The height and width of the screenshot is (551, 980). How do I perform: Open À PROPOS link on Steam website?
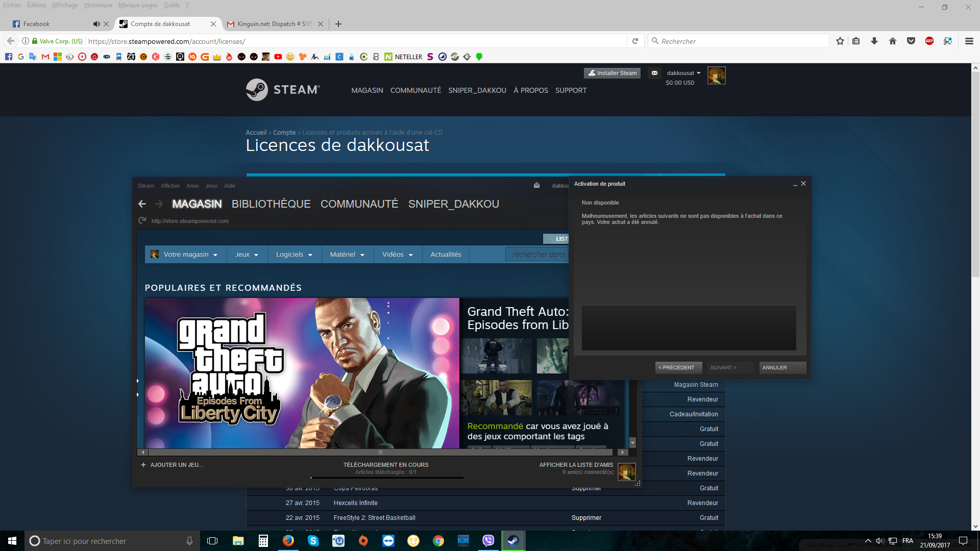tap(531, 90)
